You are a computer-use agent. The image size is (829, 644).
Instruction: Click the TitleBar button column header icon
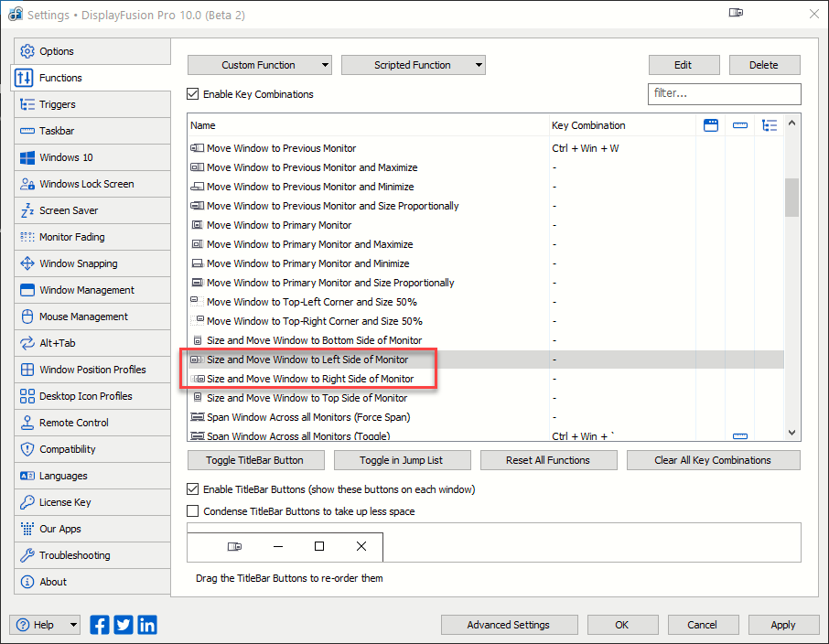[711, 125]
